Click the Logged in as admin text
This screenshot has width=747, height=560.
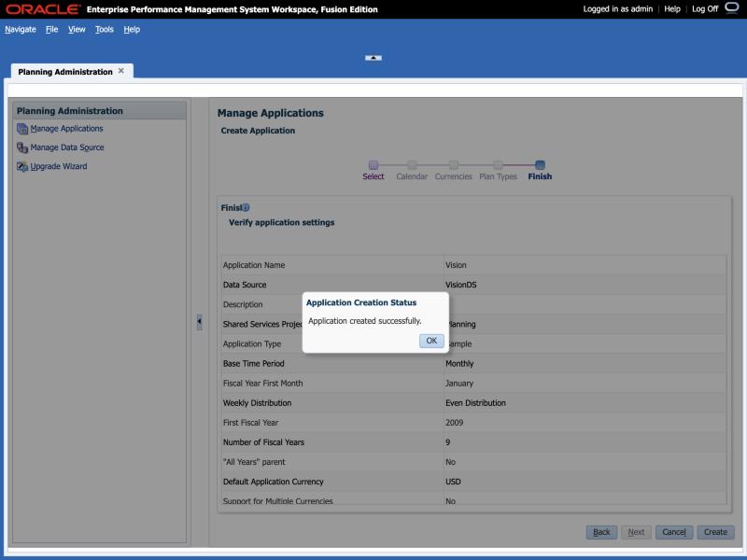click(x=618, y=9)
